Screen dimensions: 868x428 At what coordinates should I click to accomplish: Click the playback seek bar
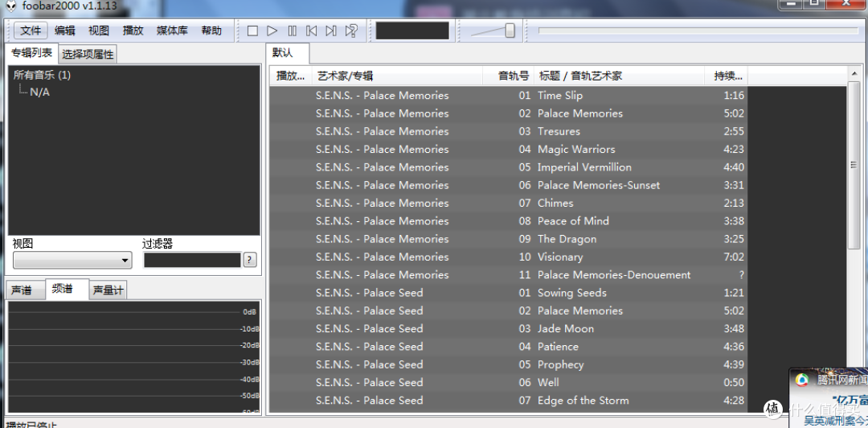point(698,31)
